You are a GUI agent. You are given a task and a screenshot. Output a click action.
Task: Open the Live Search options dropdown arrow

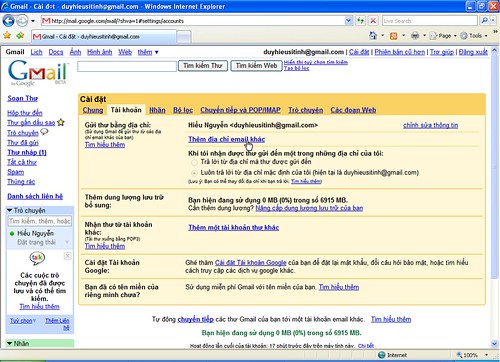click(x=493, y=21)
